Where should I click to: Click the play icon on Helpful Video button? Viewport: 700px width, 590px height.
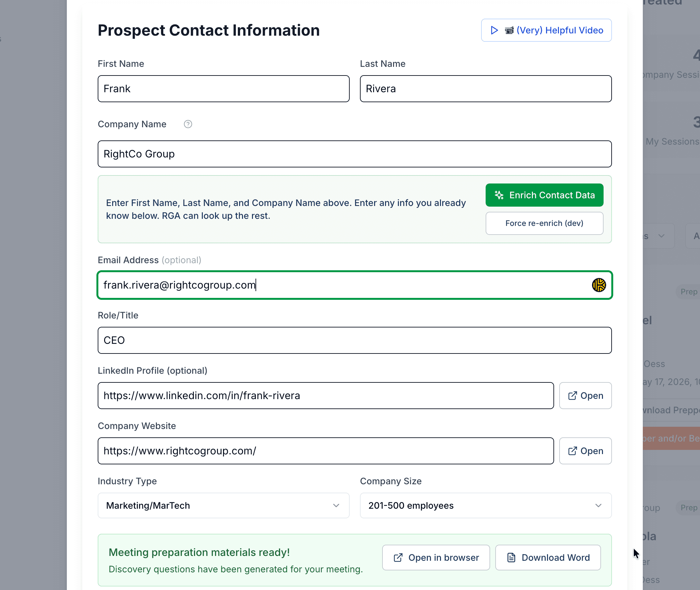pos(494,30)
